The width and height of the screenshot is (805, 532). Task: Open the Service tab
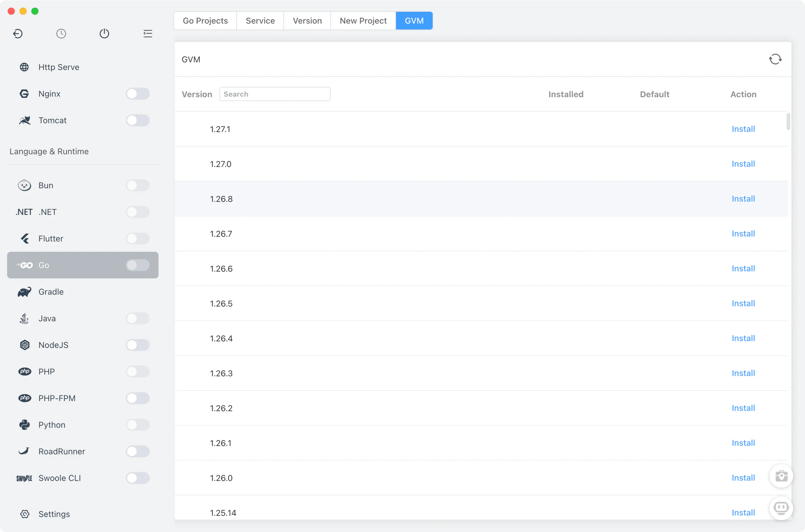point(260,21)
